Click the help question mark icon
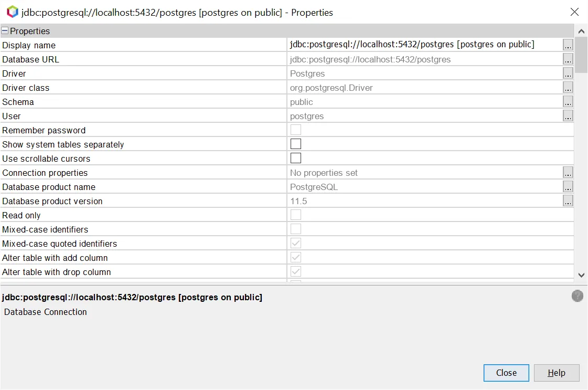The width and height of the screenshot is (588, 390). click(577, 296)
